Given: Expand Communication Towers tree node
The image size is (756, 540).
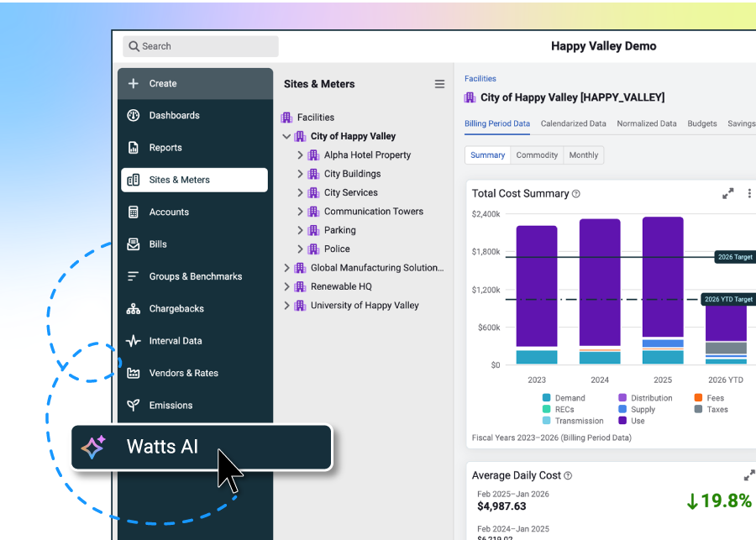Looking at the screenshot, I should [x=300, y=211].
